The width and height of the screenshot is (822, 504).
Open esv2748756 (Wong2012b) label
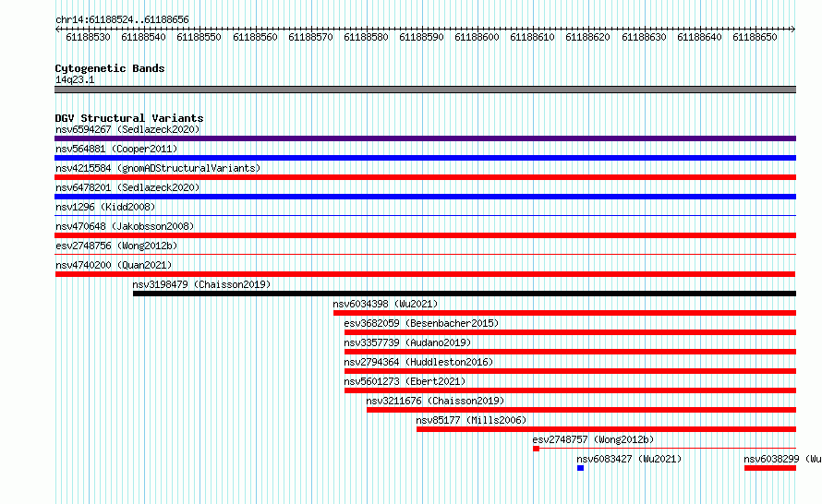116,246
